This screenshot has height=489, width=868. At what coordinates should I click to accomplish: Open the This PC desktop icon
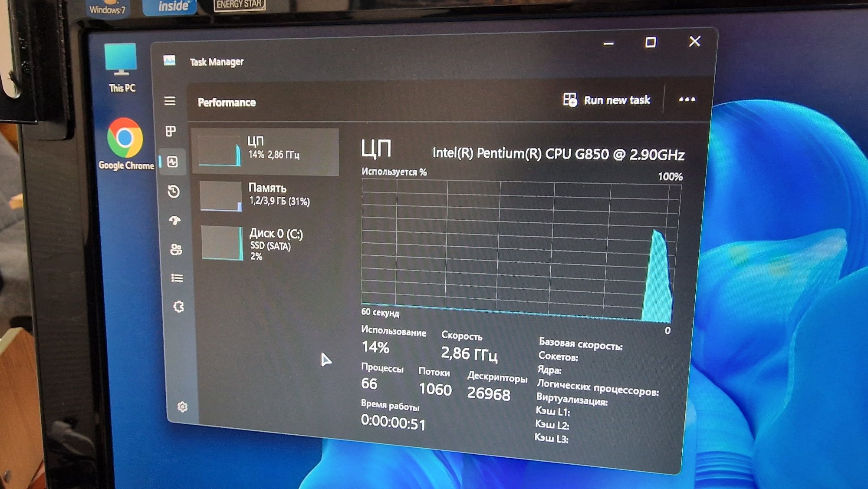(121, 68)
